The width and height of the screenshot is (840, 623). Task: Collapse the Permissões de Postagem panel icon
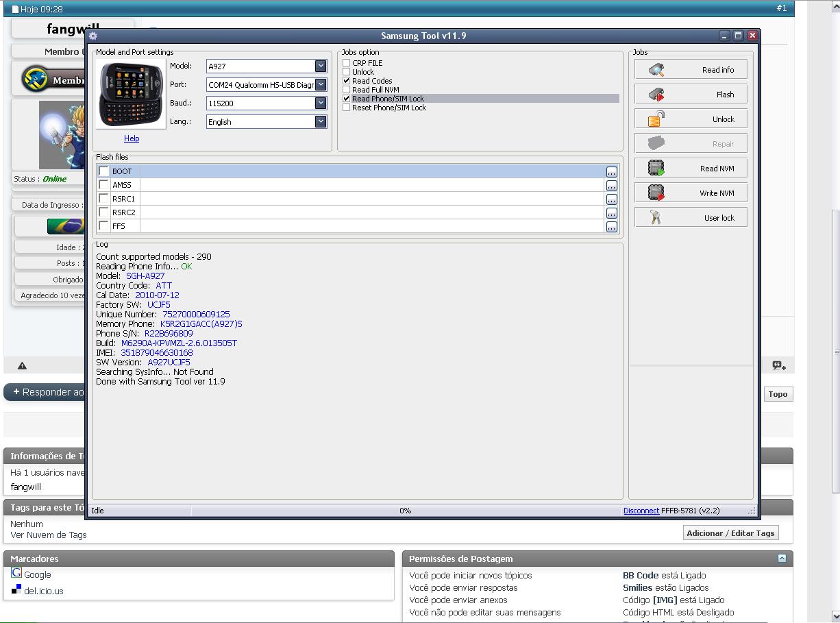tap(782, 559)
